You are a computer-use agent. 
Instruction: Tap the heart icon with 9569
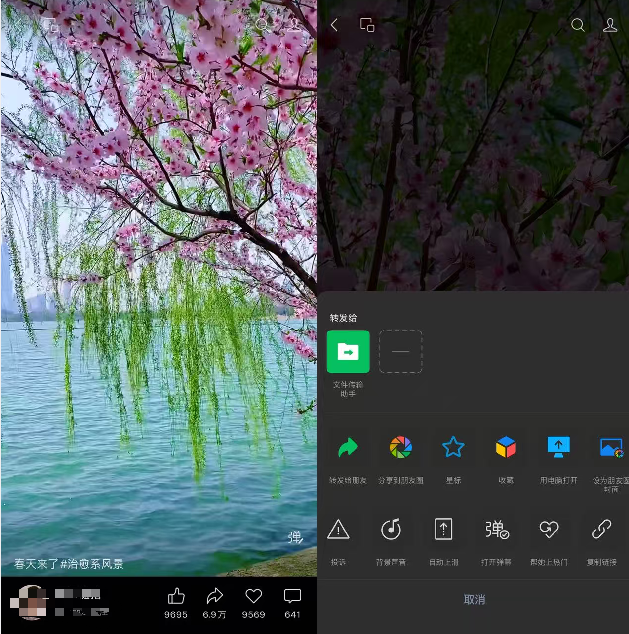pos(254,597)
